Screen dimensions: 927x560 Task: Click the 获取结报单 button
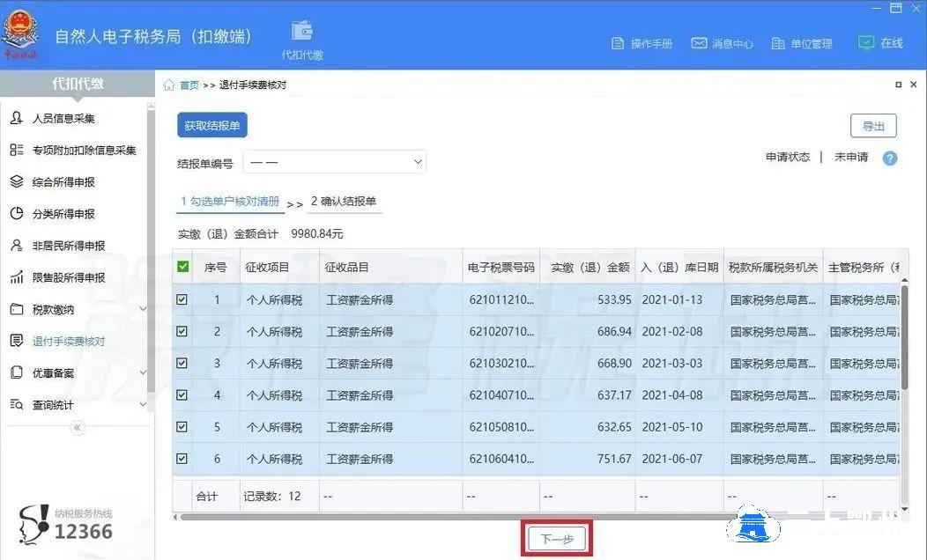point(212,125)
